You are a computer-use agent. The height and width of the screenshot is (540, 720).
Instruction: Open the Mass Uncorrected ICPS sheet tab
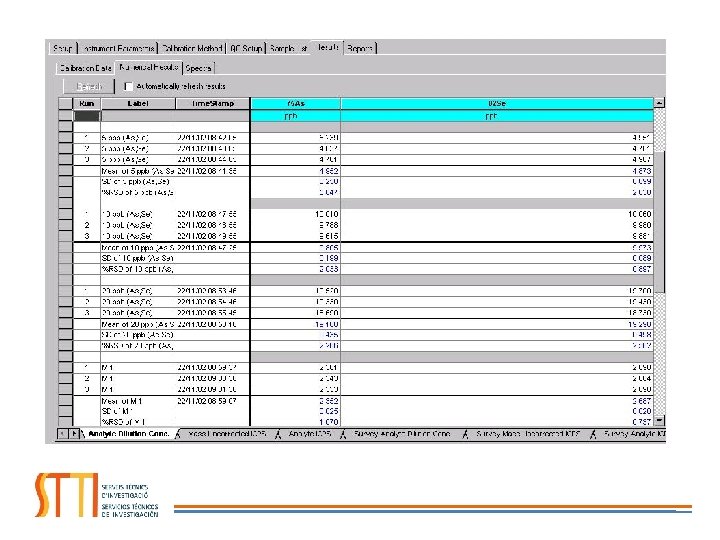(227, 433)
